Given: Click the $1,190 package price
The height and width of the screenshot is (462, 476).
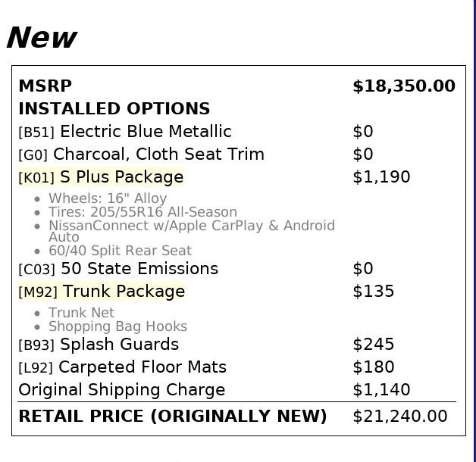Looking at the screenshot, I should click(381, 177).
